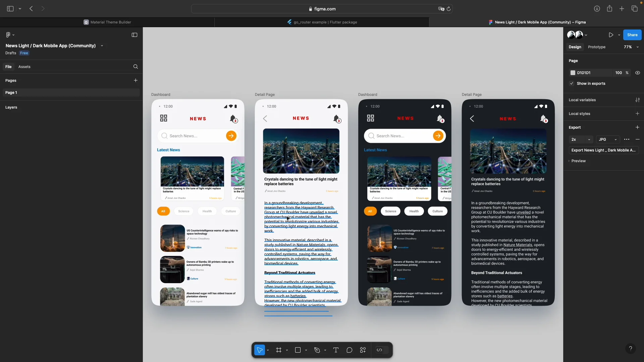Toggle page background visibility eye icon

637,73
